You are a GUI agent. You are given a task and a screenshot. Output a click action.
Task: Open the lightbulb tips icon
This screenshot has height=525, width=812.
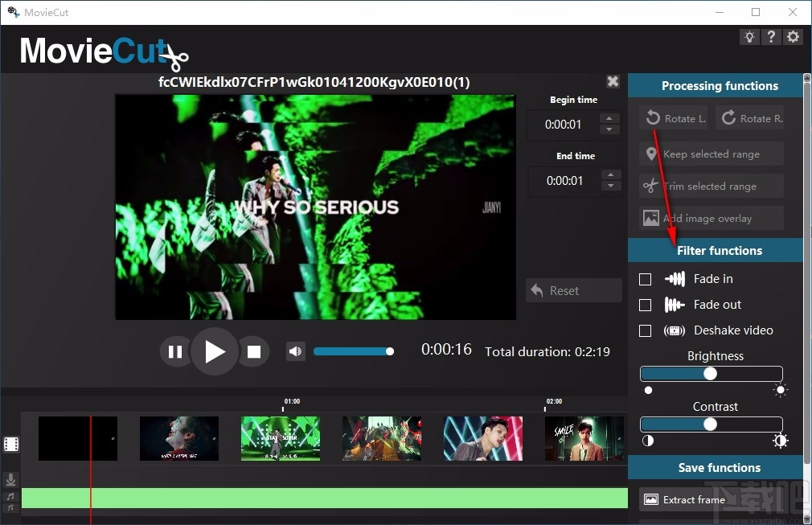[749, 37]
